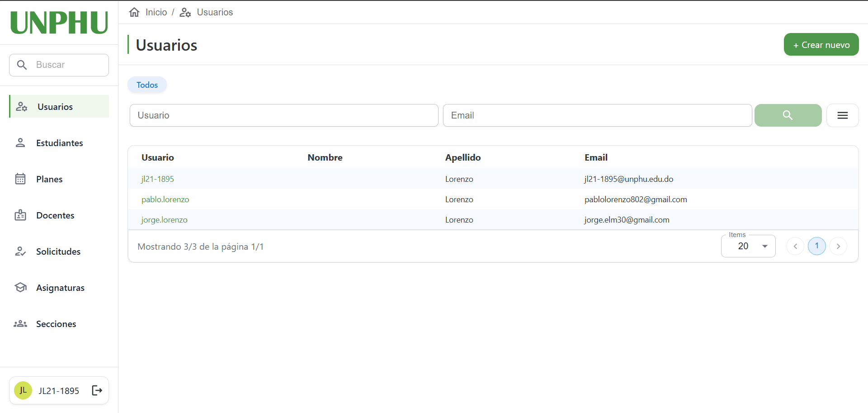Click the Usuarios breadcrumb icon
Image resolution: width=868 pixels, height=413 pixels.
[x=185, y=12]
